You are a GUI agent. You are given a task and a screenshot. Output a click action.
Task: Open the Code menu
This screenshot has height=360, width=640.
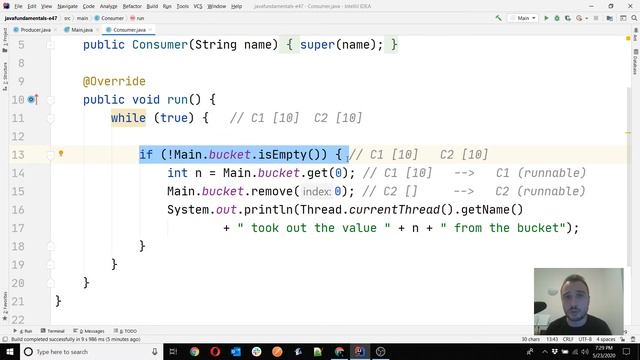pyautogui.click(x=88, y=6)
